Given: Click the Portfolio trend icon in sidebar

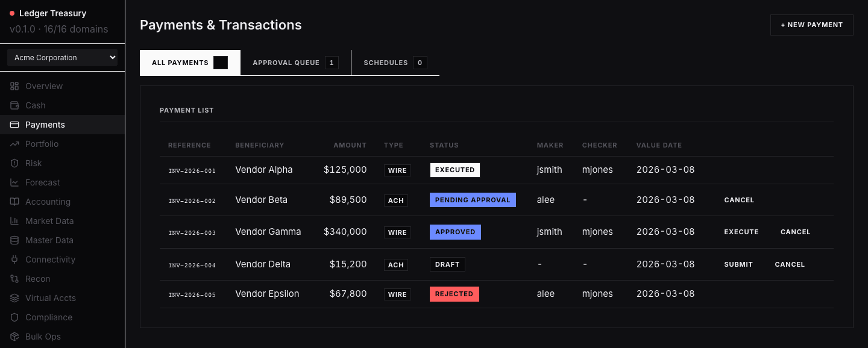Looking at the screenshot, I should [x=14, y=144].
